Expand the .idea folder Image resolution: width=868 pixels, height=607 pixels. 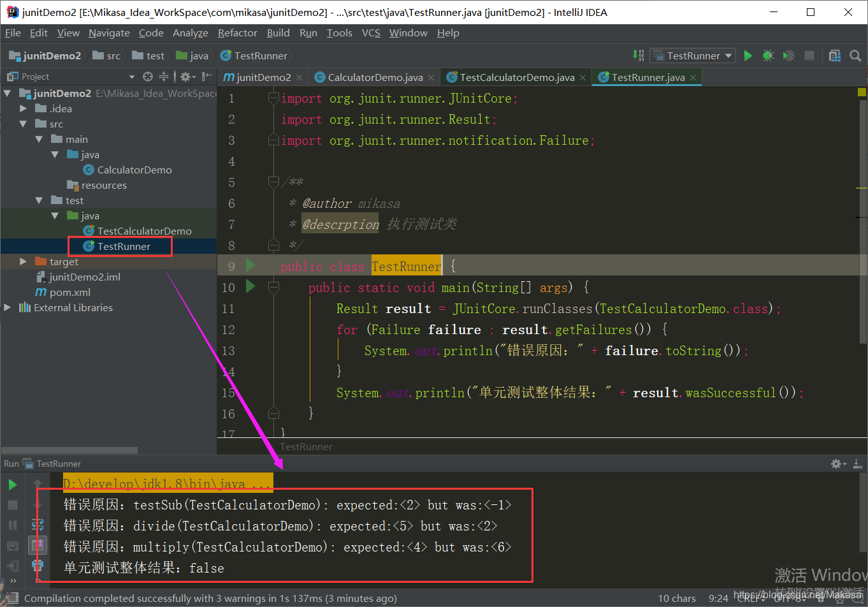[x=24, y=108]
